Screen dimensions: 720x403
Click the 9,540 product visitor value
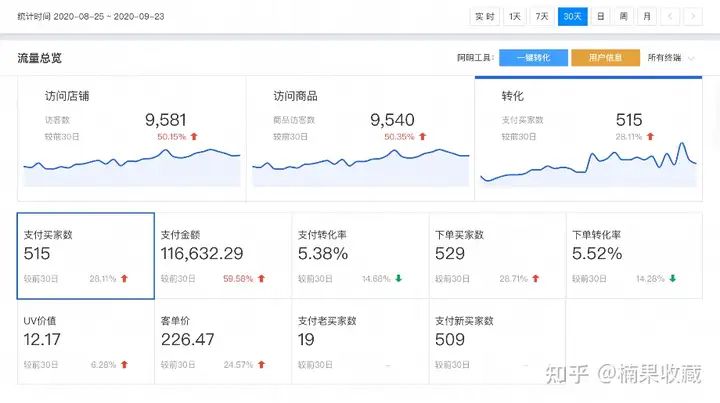click(x=393, y=120)
